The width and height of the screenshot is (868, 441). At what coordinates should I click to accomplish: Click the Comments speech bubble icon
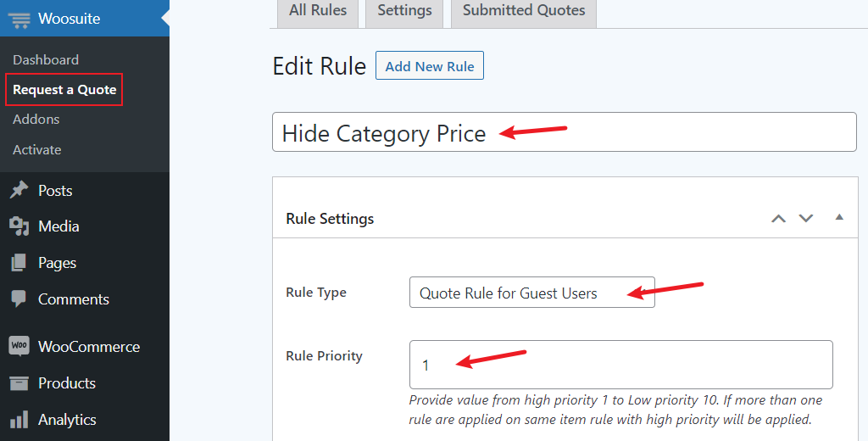19,299
